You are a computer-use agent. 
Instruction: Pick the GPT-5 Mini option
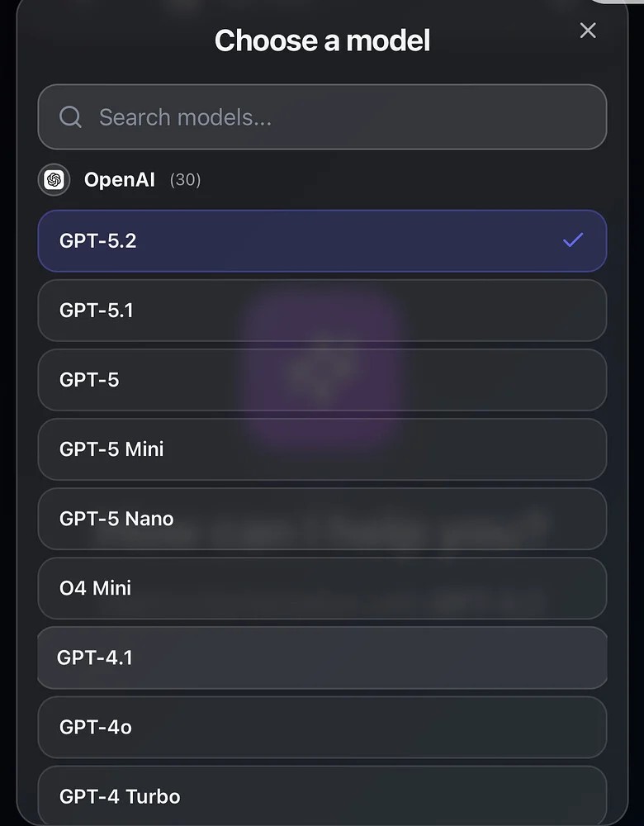[322, 449]
